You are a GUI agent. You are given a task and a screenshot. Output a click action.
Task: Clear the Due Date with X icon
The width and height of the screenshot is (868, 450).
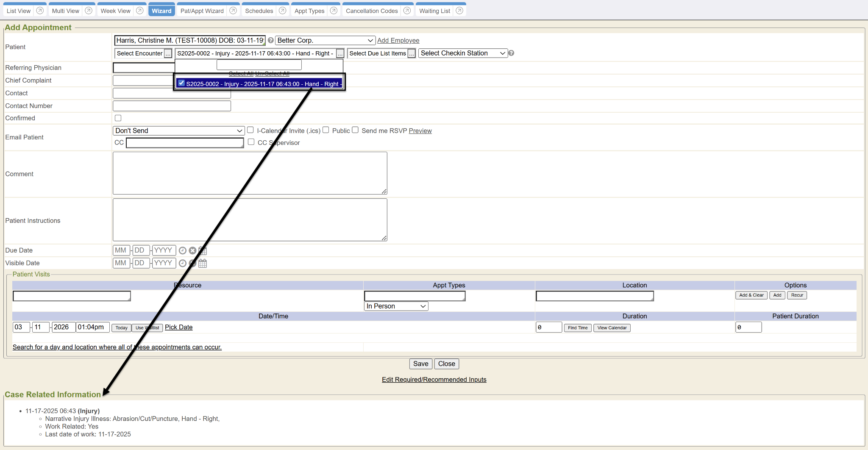click(192, 250)
